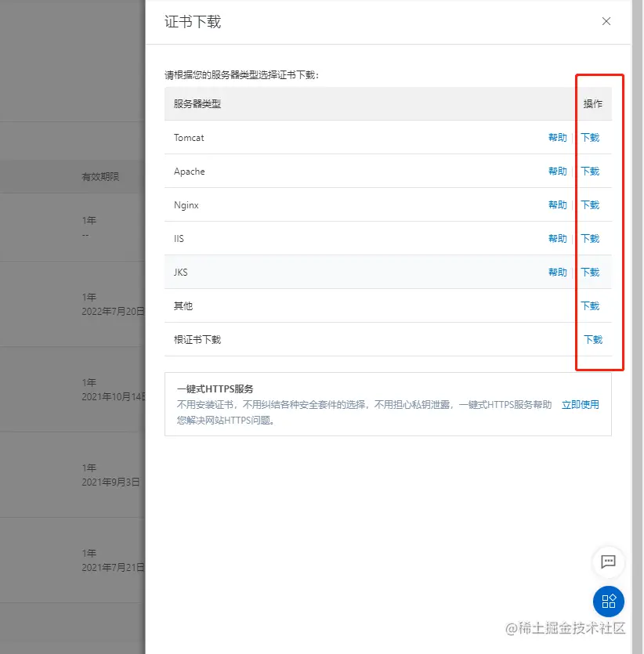Open help for Nginx certificate

(x=557, y=205)
